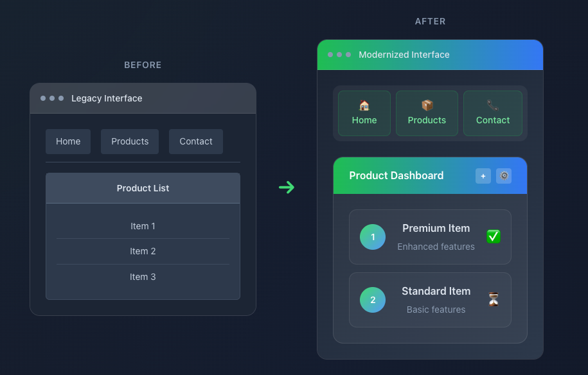This screenshot has width=588, height=375.
Task: Click the plus icon in Product Dashboard header
Action: (x=483, y=175)
